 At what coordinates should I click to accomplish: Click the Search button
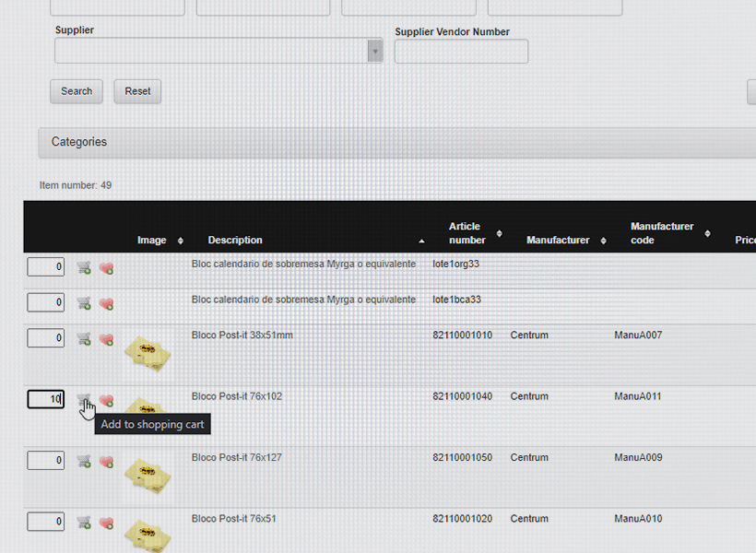tap(77, 91)
